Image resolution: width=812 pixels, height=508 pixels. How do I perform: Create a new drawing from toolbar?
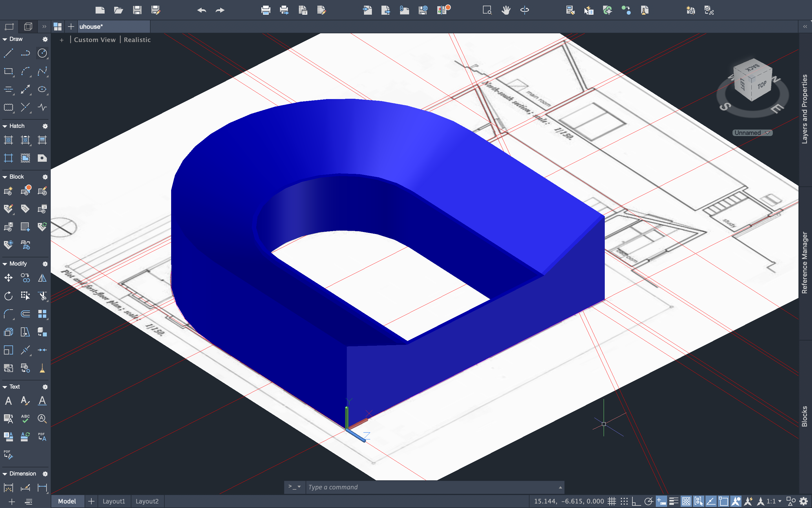[x=100, y=10]
